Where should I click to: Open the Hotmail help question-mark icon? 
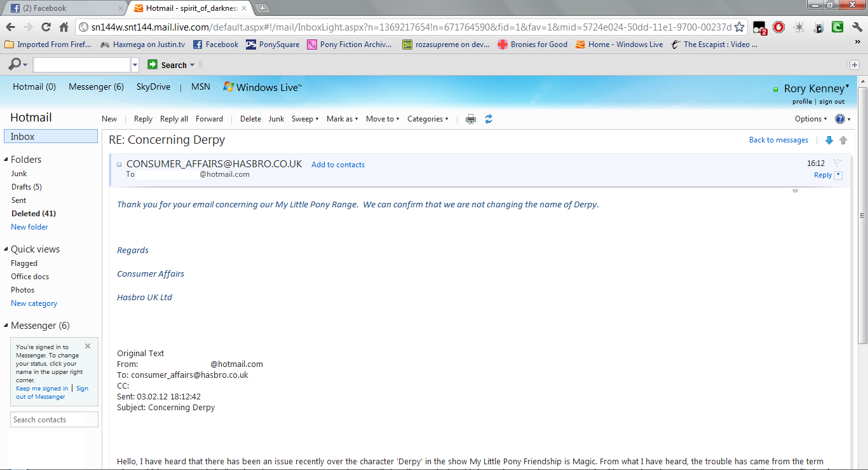[840, 119]
